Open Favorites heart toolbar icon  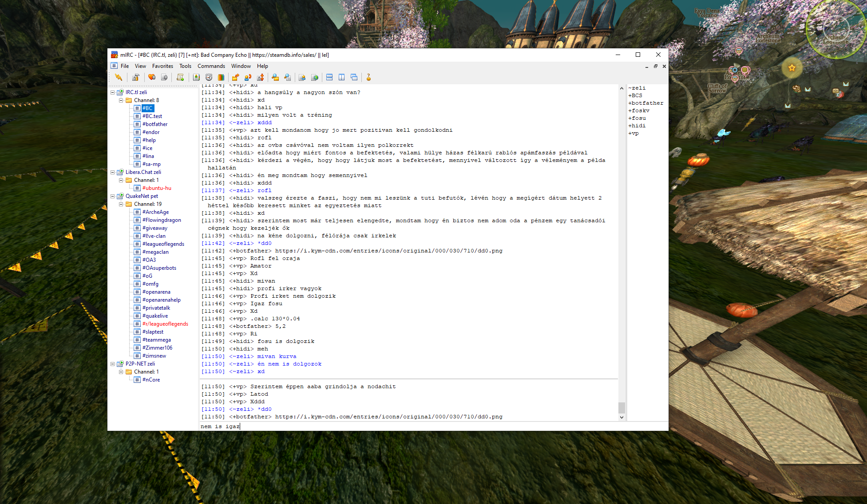tap(152, 77)
